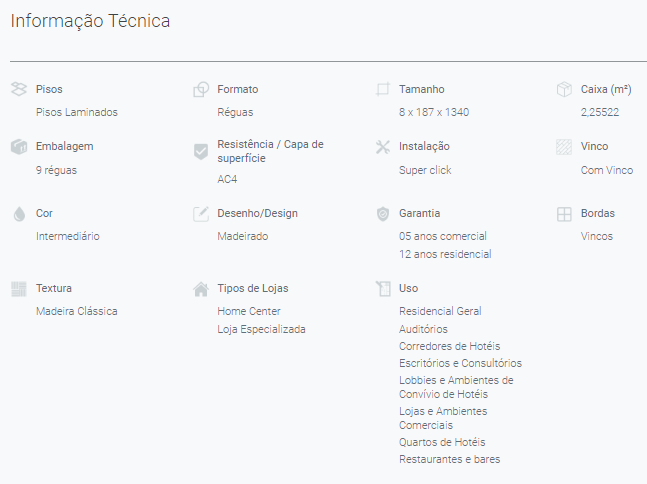Viewport: 647px width, 484px height.
Task: Click the Desenho/Design pencil icon
Action: [x=201, y=214]
